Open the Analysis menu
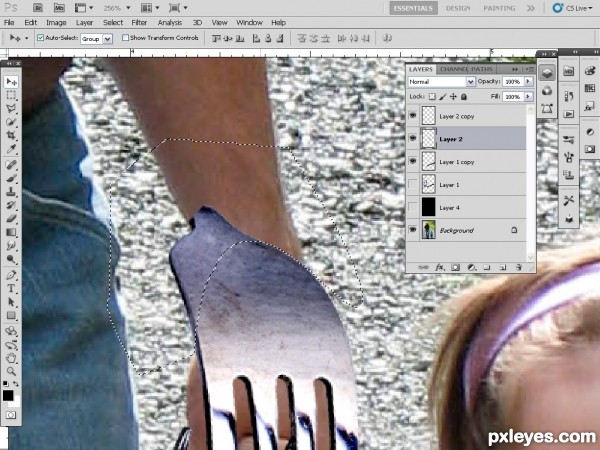 pos(170,23)
